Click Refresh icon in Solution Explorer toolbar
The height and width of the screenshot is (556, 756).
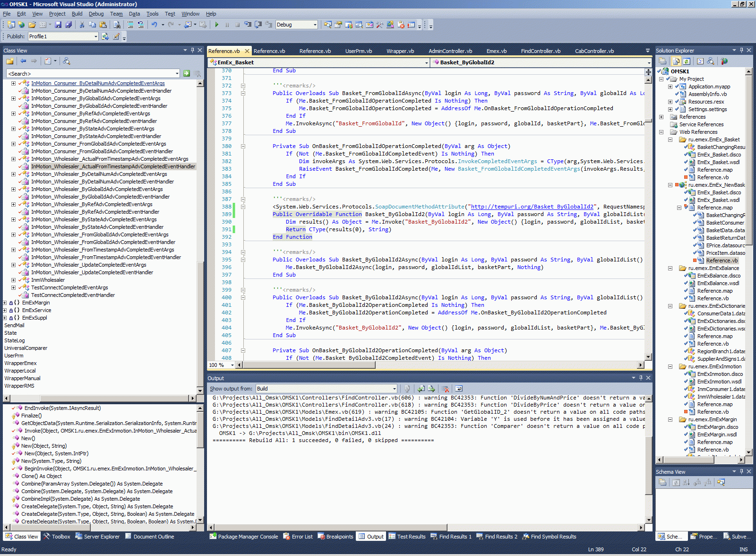tap(687, 61)
